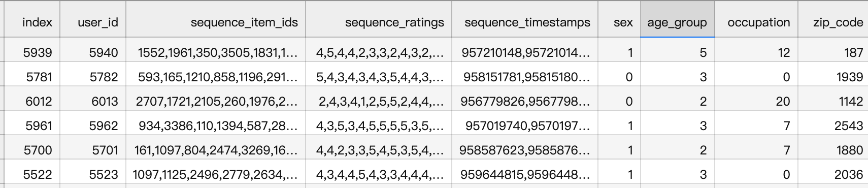Click zip_code cell 2036
868x188 pixels.
coord(833,174)
